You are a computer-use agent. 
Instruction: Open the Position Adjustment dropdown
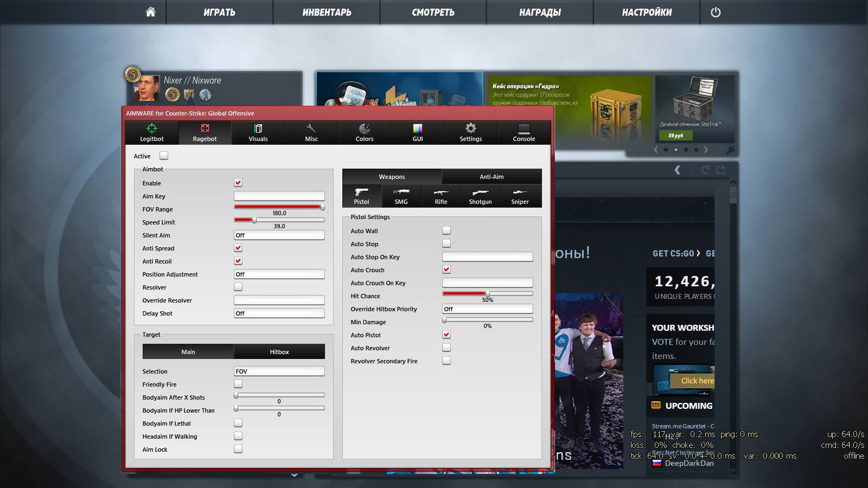click(x=279, y=274)
